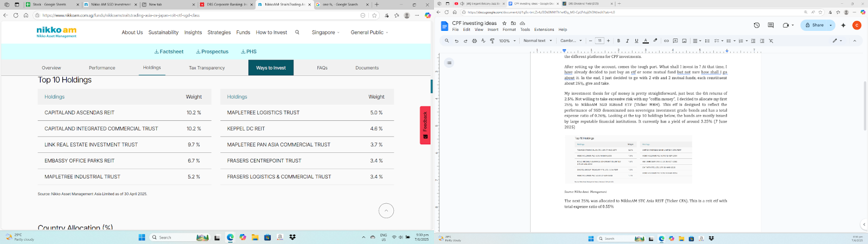Open the Insert menu in Google Docs
Screen dimensions: 868x244
[493, 30]
